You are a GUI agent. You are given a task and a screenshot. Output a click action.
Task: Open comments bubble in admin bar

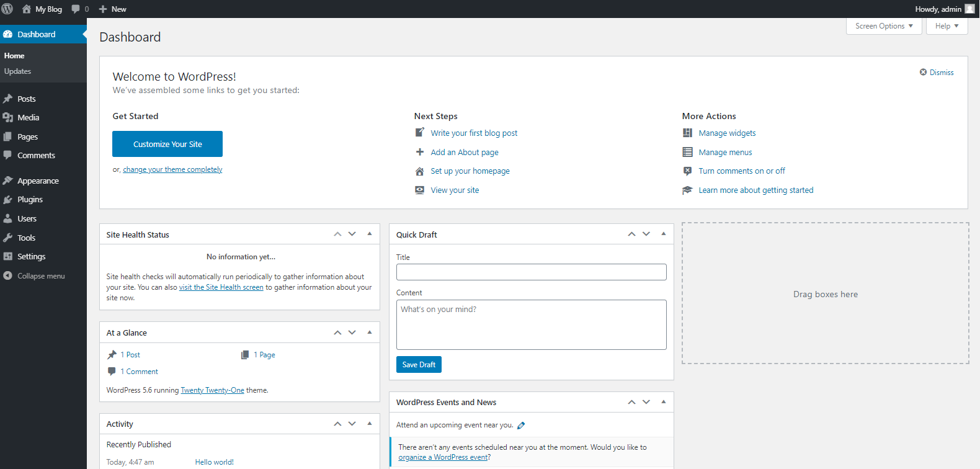(76, 9)
